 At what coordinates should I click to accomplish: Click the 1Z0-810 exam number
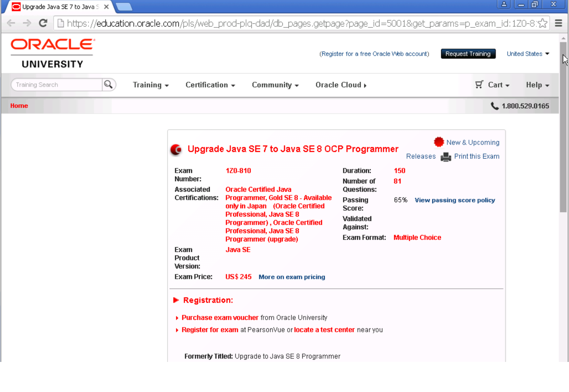[x=238, y=171]
